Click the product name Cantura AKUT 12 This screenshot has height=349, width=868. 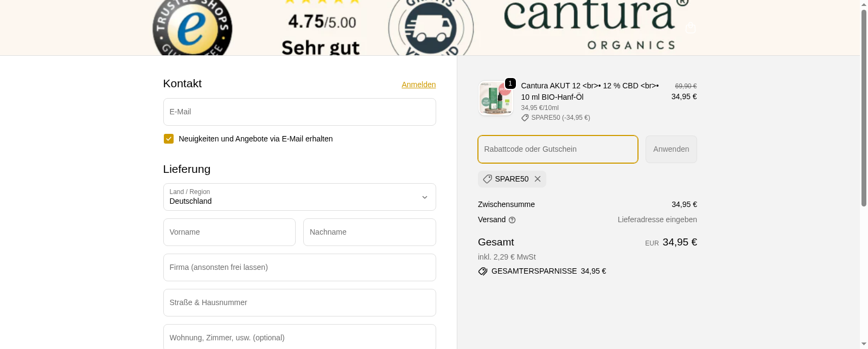point(590,91)
